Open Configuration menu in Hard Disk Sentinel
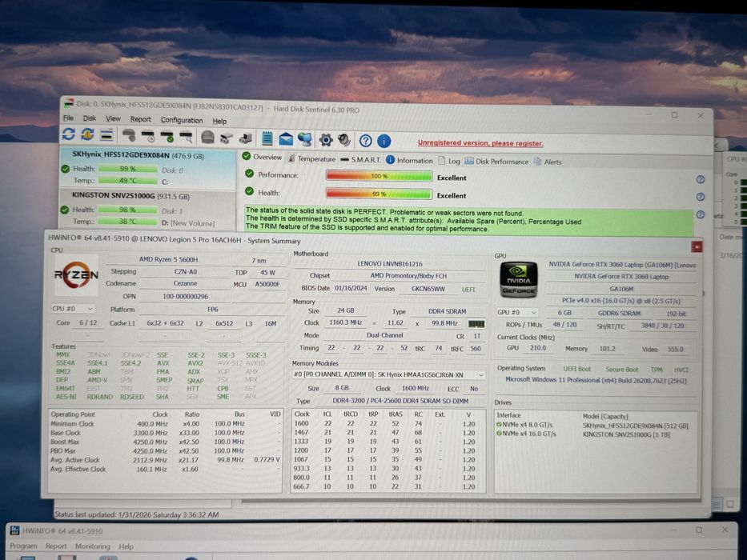Viewport: 747px width, 560px height. point(182,121)
